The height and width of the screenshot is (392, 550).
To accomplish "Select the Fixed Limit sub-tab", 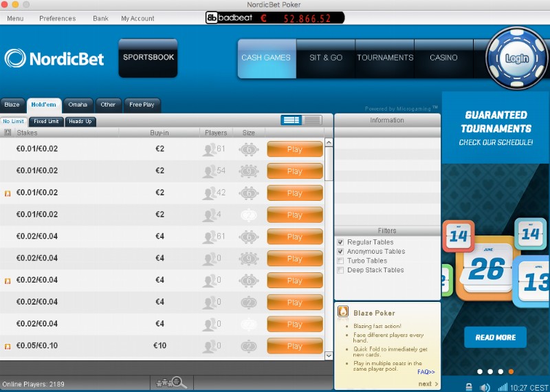I will point(46,122).
